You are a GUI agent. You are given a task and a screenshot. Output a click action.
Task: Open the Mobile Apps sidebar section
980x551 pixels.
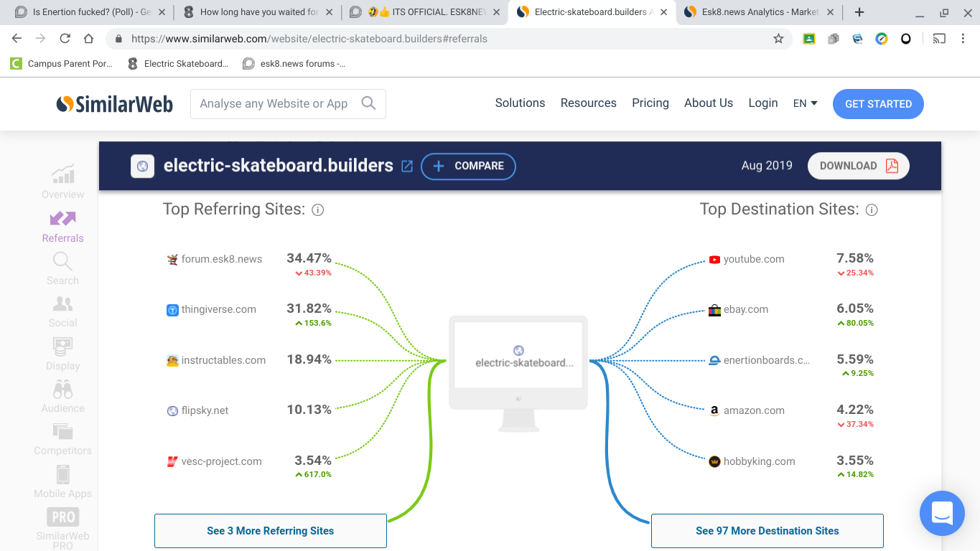tap(63, 481)
